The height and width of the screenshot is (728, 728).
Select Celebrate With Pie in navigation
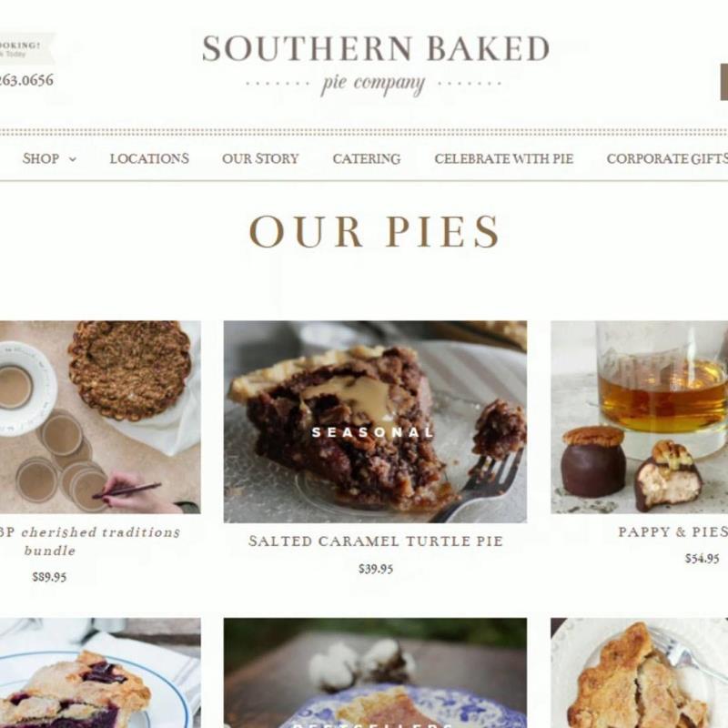[x=504, y=158]
